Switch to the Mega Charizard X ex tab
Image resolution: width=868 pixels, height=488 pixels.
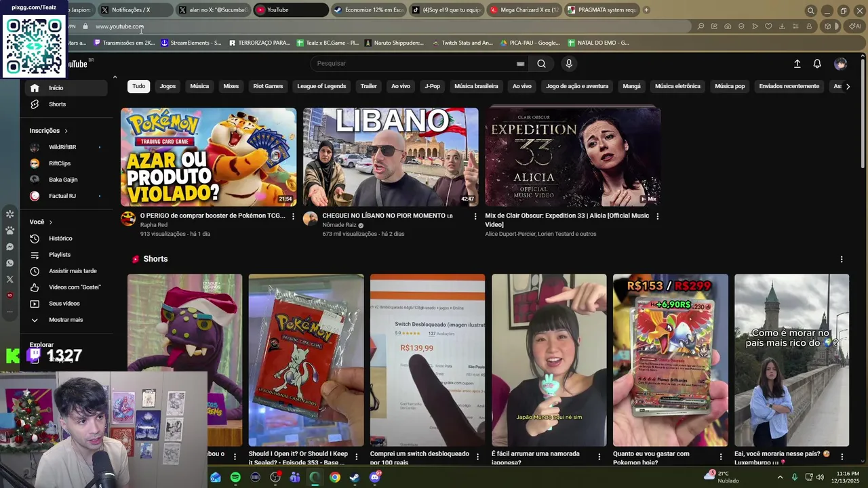point(524,10)
